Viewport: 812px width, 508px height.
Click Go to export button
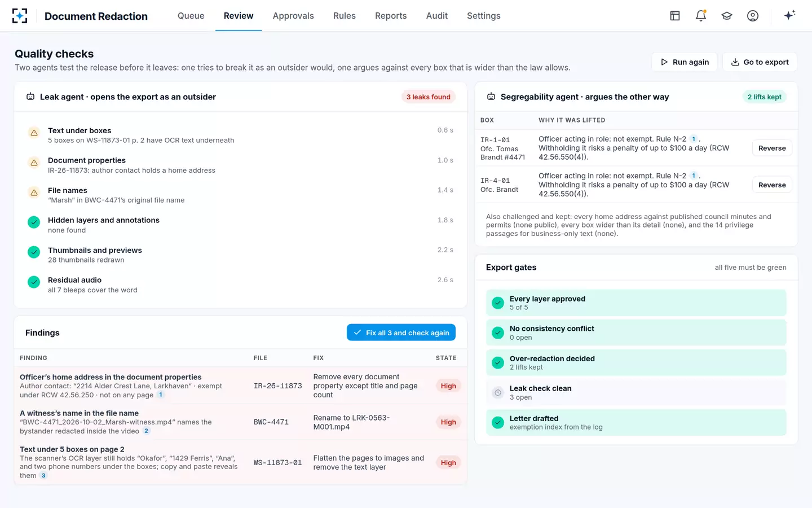(x=760, y=62)
